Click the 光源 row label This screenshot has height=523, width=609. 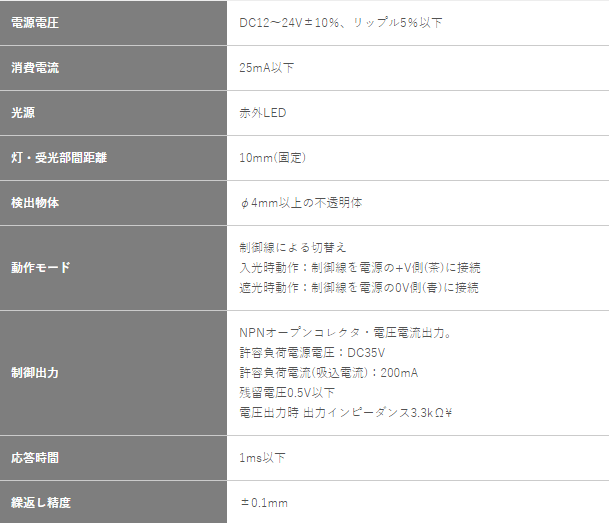113,113
